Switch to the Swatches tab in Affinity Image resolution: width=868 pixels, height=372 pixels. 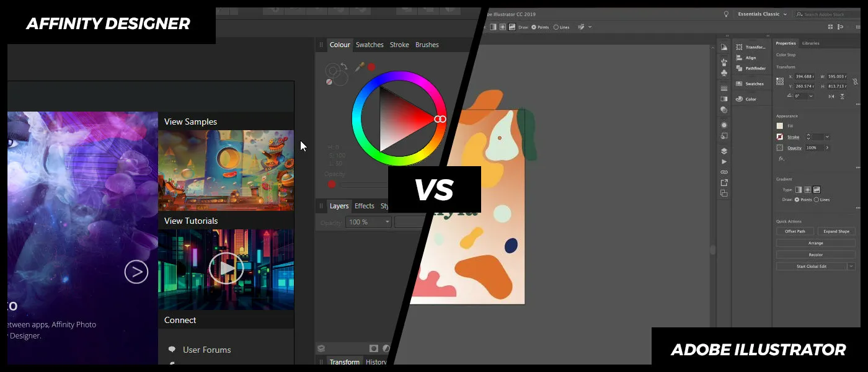click(x=370, y=44)
